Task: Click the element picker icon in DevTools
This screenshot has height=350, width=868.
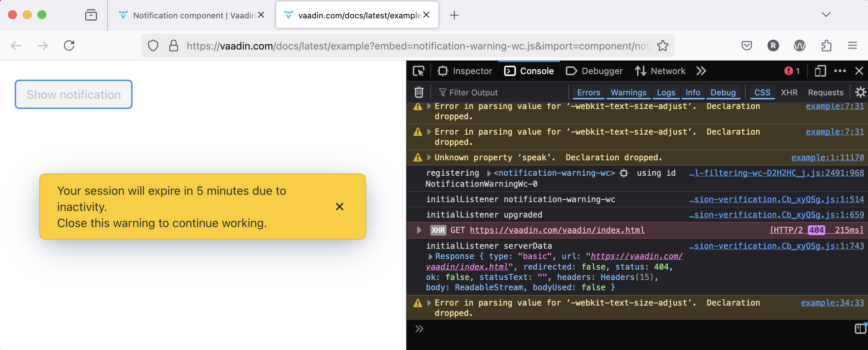Action: pos(419,71)
